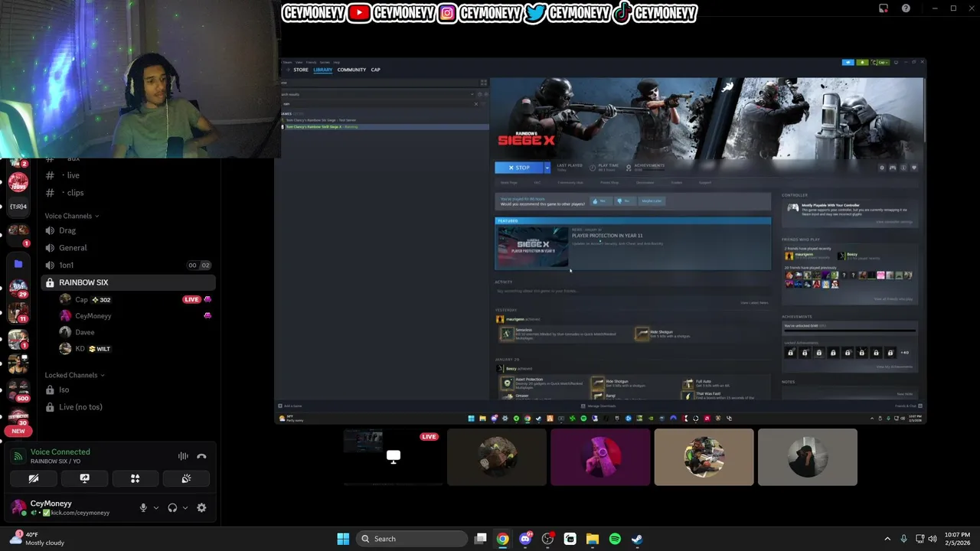Open File Explorer from the taskbar
The image size is (980, 551).
(x=593, y=539)
